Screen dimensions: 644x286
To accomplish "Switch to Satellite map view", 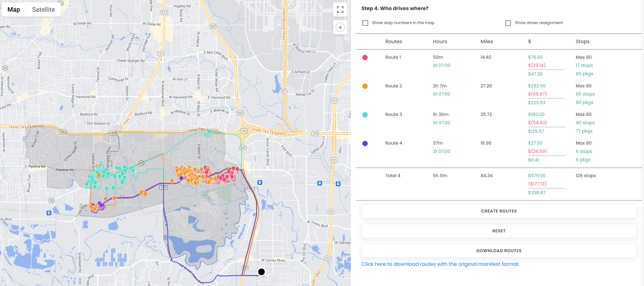I will point(43,10).
